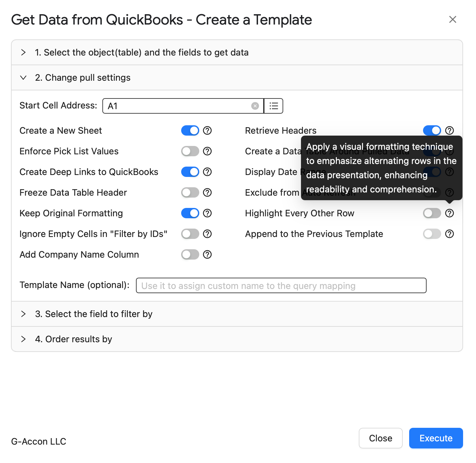
Task: Turn off Keep Original Formatting
Action: pos(190,213)
